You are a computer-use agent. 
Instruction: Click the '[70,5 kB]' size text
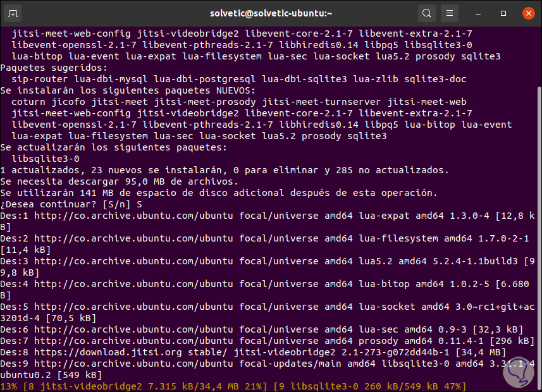[71, 319]
